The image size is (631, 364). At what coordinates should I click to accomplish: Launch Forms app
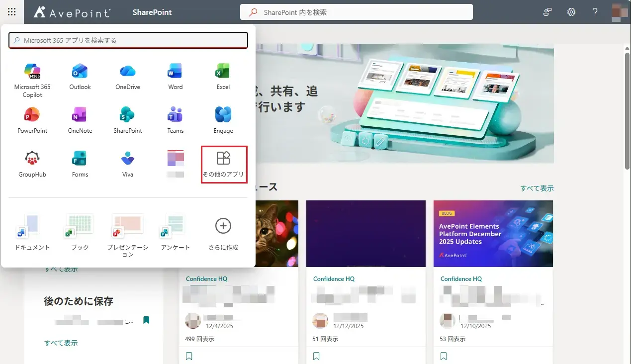click(x=80, y=164)
